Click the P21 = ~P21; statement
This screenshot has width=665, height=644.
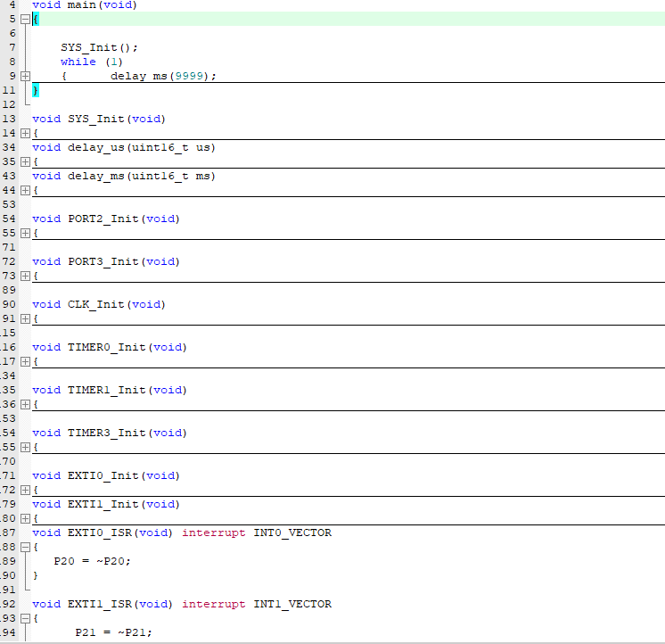[x=114, y=632]
